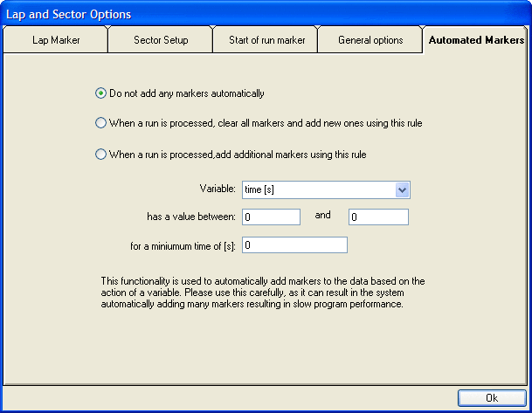Click the 'for a miniumum time of [s]:' label

pyautogui.click(x=183, y=245)
